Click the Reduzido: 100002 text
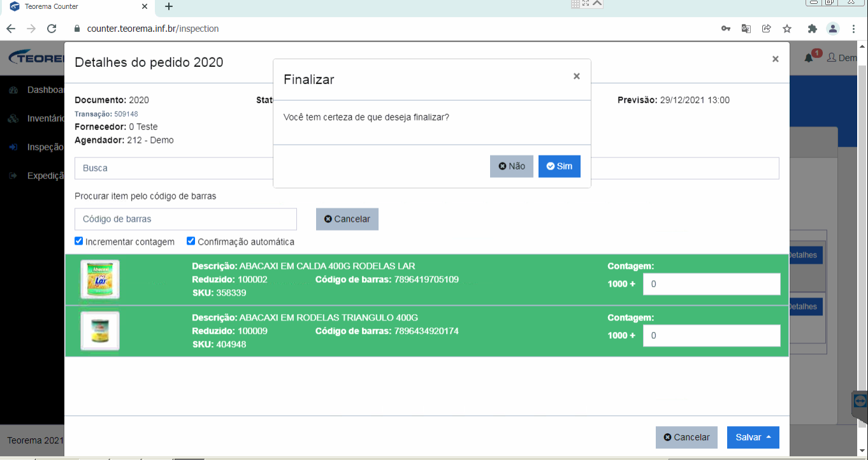 229,279
